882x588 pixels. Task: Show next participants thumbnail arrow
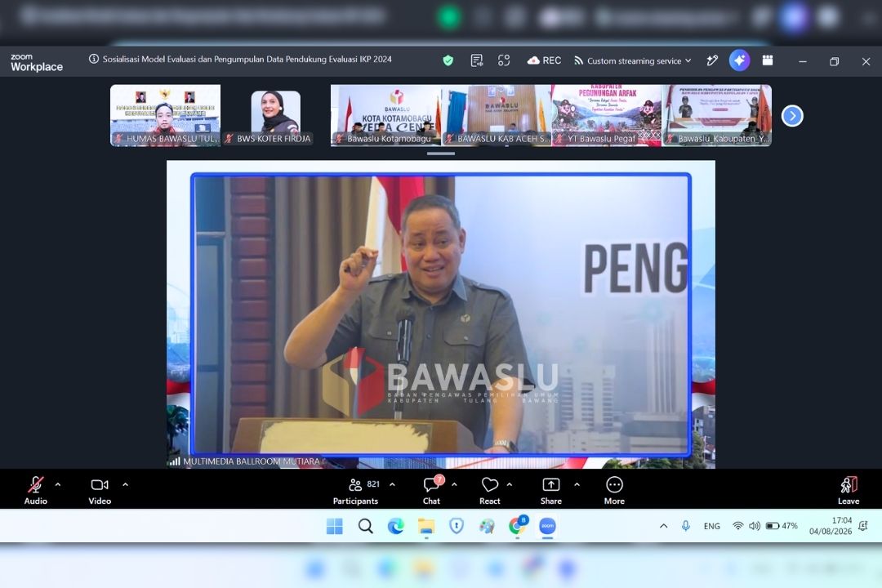coord(792,116)
